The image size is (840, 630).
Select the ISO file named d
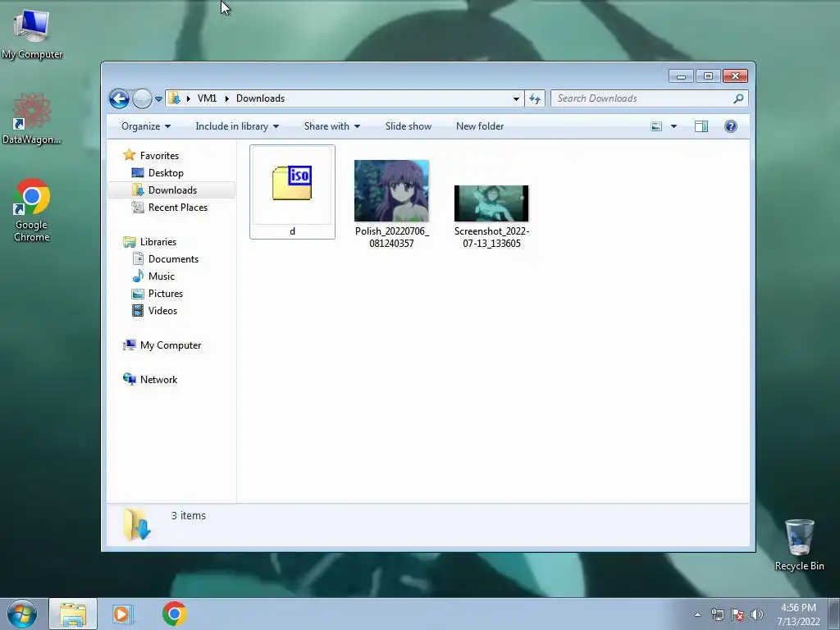pos(292,192)
